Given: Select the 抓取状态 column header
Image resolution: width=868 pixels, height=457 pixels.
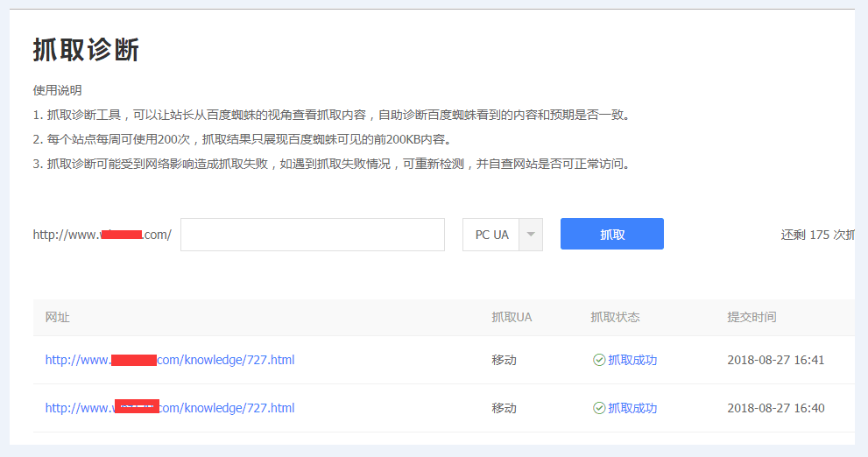Looking at the screenshot, I should (615, 317).
